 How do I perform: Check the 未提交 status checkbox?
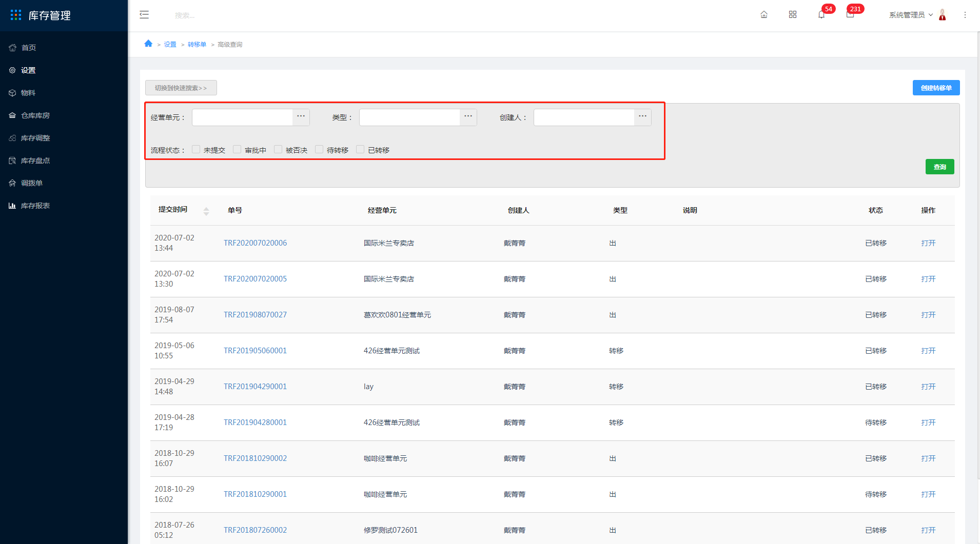click(x=196, y=149)
